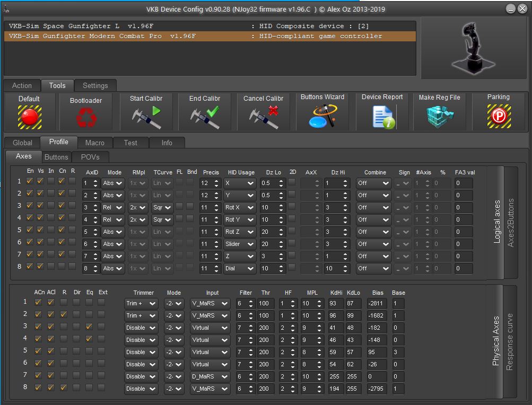Toggle ACn checkbox for physical axis 1
532x405 pixels.
(x=38, y=302)
